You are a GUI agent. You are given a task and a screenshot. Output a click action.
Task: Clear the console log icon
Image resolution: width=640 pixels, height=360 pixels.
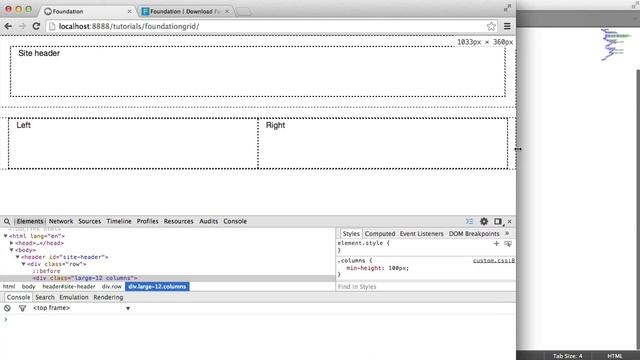[7, 308]
